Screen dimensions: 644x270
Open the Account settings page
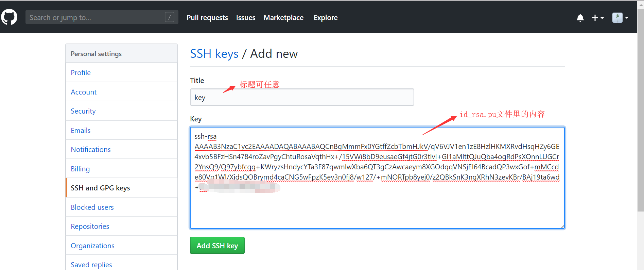121,92
